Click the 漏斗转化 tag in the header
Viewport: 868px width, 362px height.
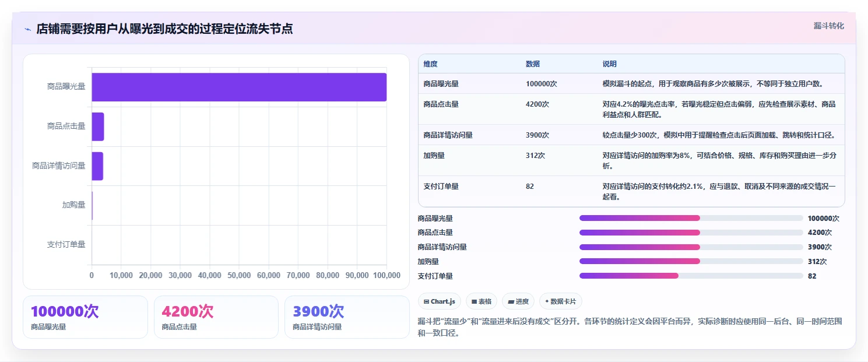click(x=829, y=26)
